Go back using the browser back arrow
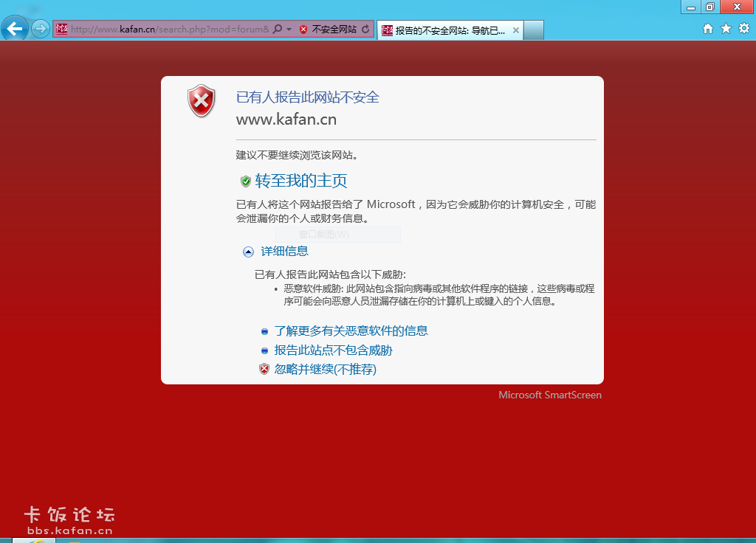 click(15, 29)
